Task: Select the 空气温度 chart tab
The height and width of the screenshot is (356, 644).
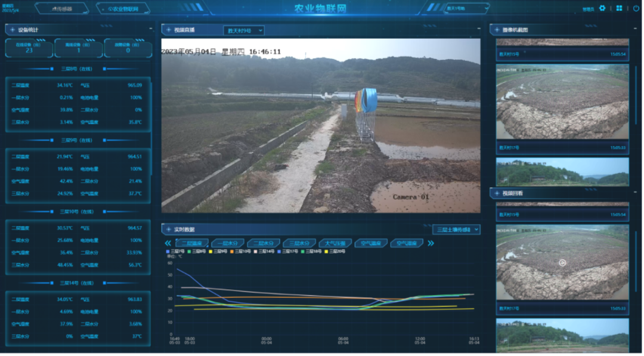Action: 371,243
